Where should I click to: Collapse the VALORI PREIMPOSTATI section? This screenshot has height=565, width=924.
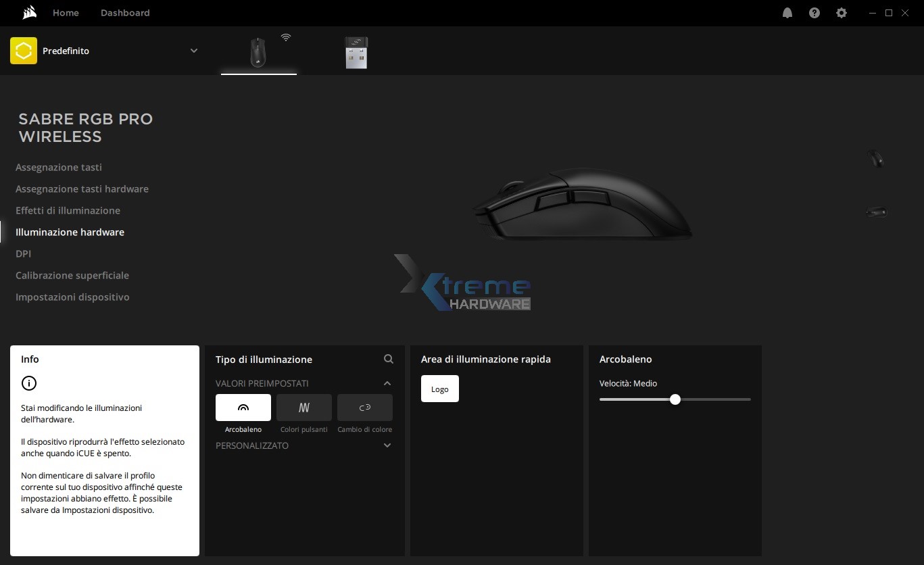tap(387, 383)
